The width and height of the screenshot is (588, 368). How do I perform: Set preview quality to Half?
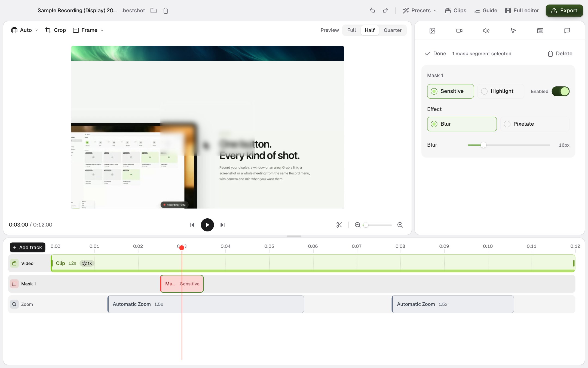pyautogui.click(x=370, y=30)
